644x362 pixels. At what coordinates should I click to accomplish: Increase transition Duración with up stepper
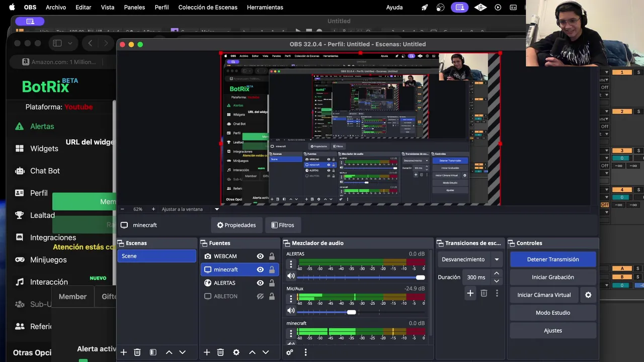point(497,274)
